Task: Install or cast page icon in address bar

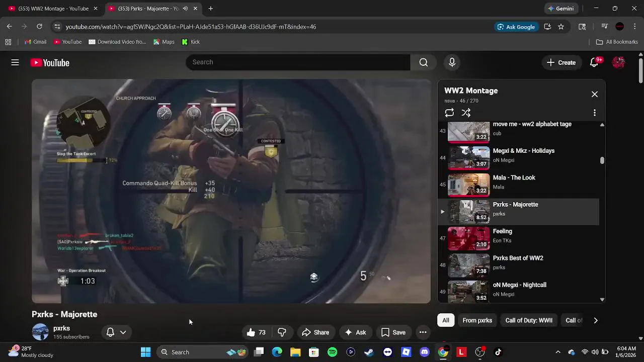Action: coord(547,27)
